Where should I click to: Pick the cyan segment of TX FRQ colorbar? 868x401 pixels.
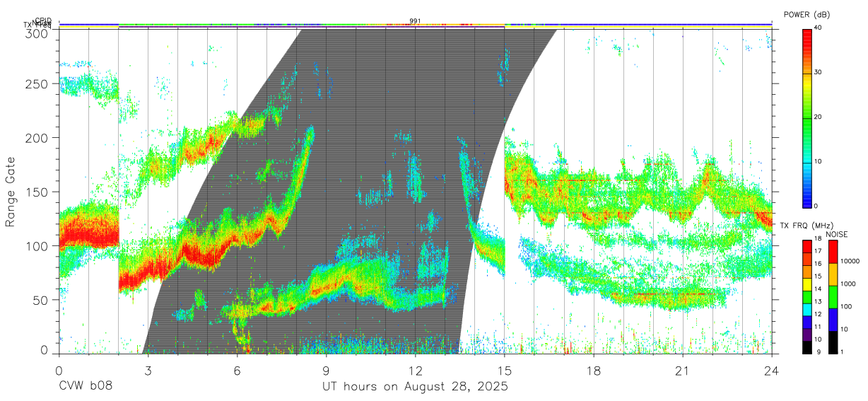807,308
